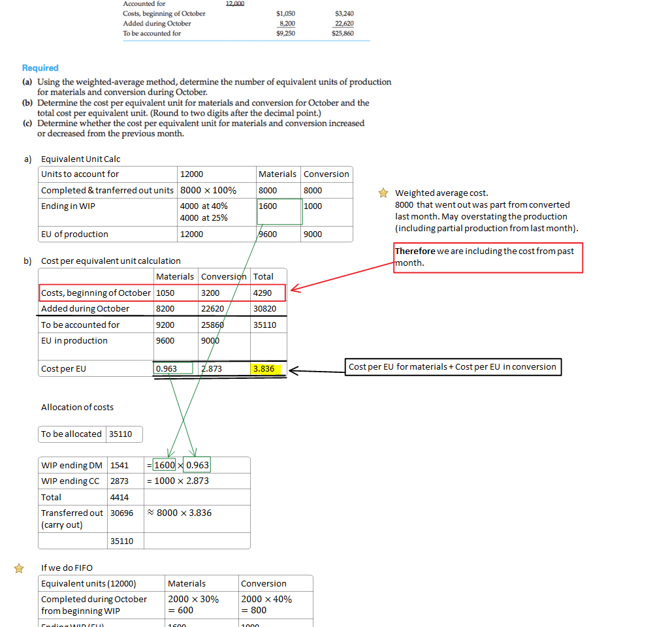Click requirement (a) about the weighted-average method
This screenshot has width=672, height=627.
[207, 87]
